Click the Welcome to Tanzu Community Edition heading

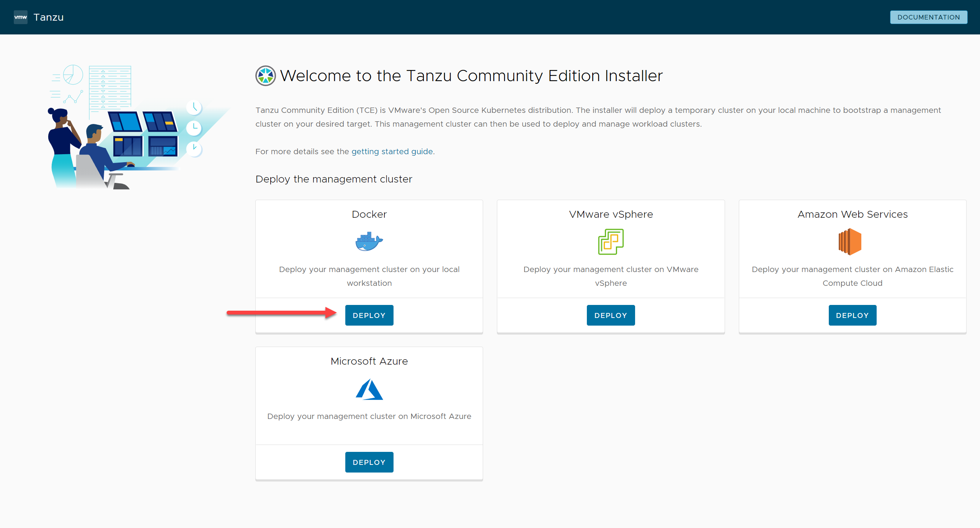point(471,76)
